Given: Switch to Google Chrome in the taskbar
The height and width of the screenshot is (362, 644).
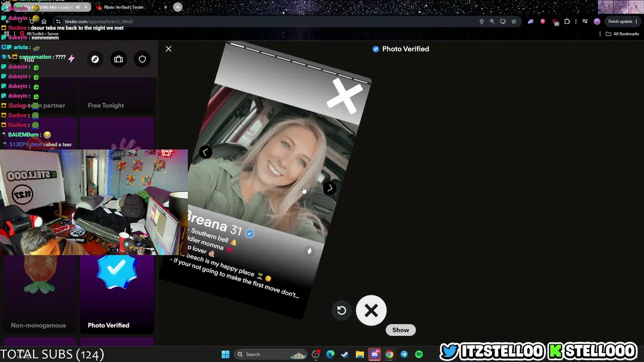Looking at the screenshot, I should pos(389,354).
